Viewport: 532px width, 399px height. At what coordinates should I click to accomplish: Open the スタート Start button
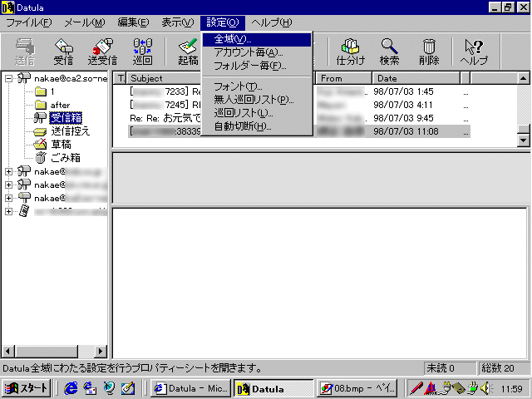click(26, 388)
